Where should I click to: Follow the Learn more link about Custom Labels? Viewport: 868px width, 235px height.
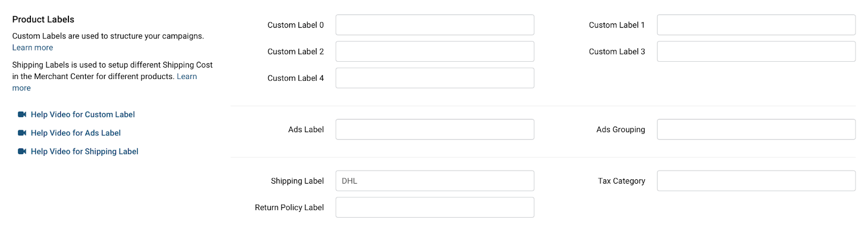click(33, 48)
